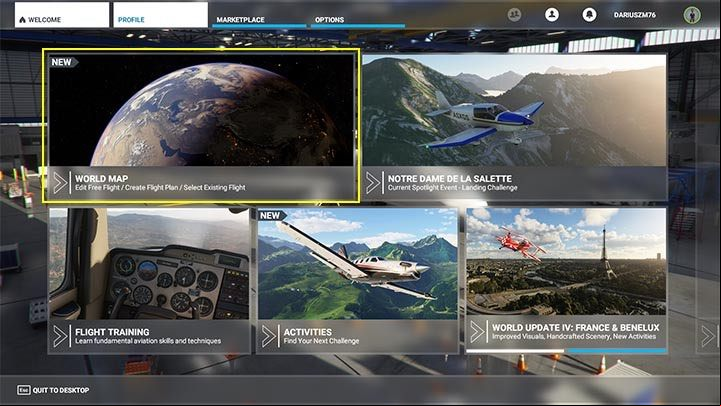Image resolution: width=721 pixels, height=406 pixels.
Task: Click arrow icon beside World Update IV
Action: pyautogui.click(x=477, y=332)
